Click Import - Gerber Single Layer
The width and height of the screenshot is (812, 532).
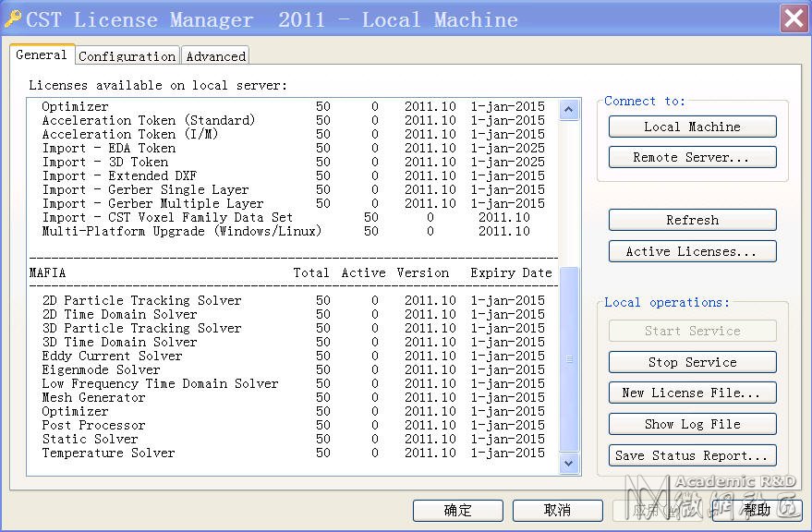[293, 190]
